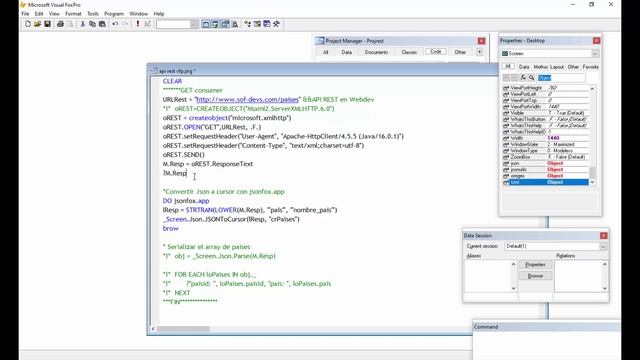Screen dimensions: 640x360
Task: Open the database dropdown in the toolbar
Action: point(194,24)
